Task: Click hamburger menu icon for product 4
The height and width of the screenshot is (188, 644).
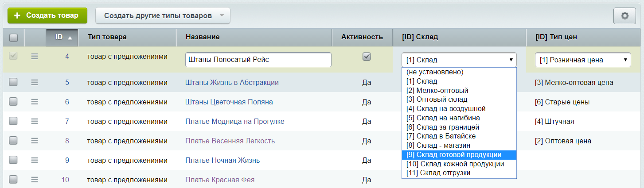Action: 35,57
